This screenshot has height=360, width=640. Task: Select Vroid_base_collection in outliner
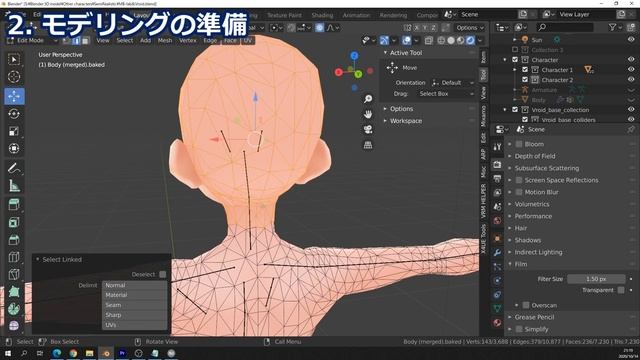coord(560,110)
